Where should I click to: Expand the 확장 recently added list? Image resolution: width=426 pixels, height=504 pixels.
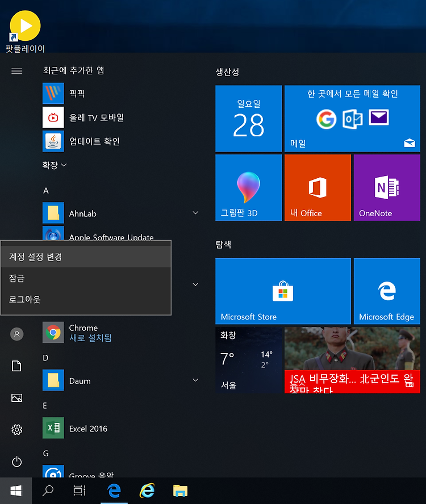(x=55, y=165)
